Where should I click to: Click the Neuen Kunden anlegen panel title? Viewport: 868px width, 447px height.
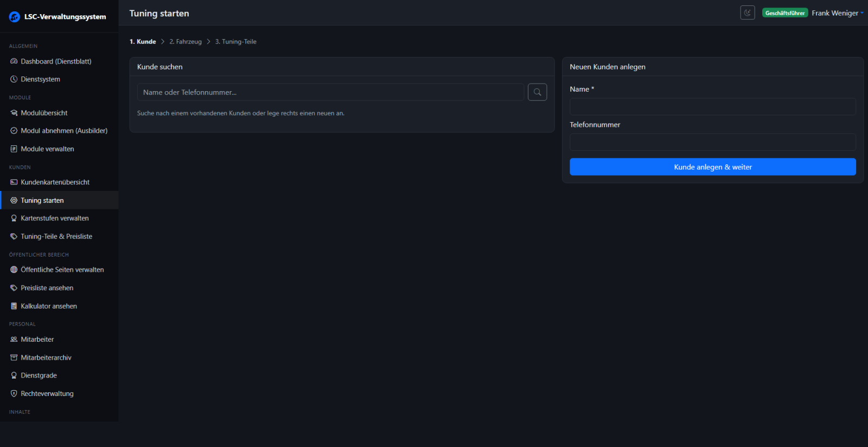(x=608, y=67)
